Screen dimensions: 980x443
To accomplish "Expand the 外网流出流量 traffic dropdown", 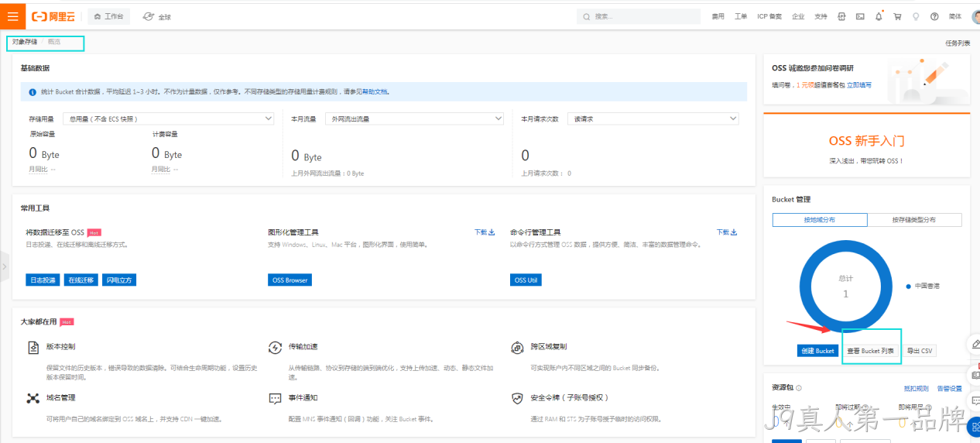I will [414, 118].
